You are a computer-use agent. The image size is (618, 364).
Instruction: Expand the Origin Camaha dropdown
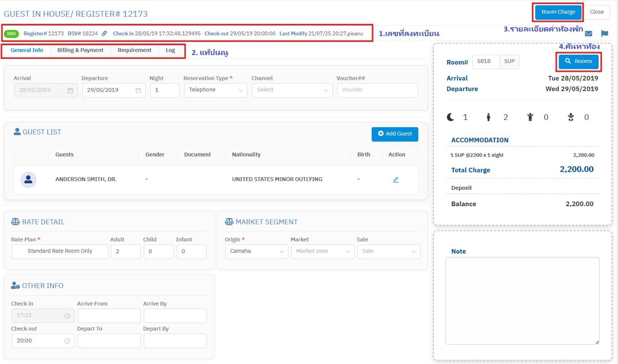[x=257, y=251]
